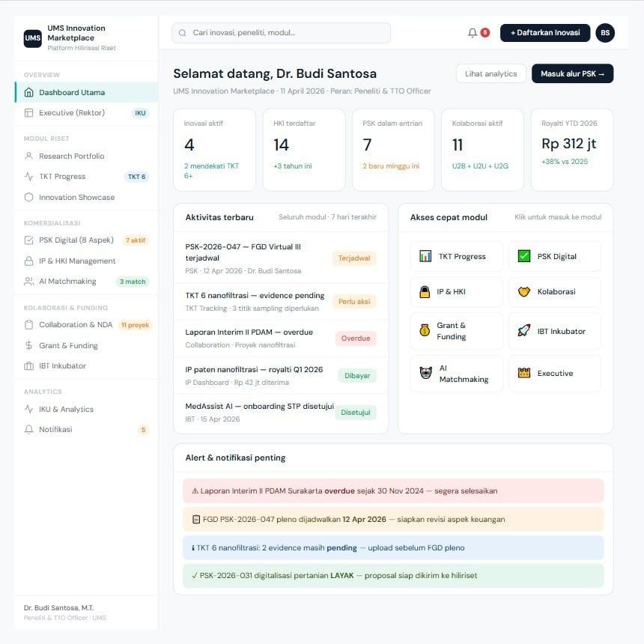Screen dimensions: 644x644
Task: Click the Terjadwal status badge
Action: tap(354, 258)
